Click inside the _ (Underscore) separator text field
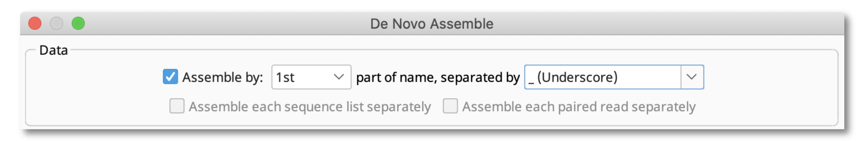The height and width of the screenshot is (141, 868). pyautogui.click(x=602, y=77)
